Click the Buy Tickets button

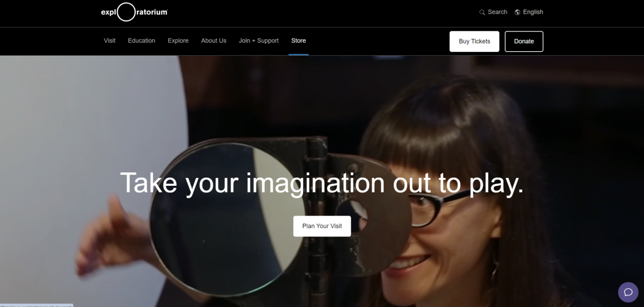pos(474,41)
